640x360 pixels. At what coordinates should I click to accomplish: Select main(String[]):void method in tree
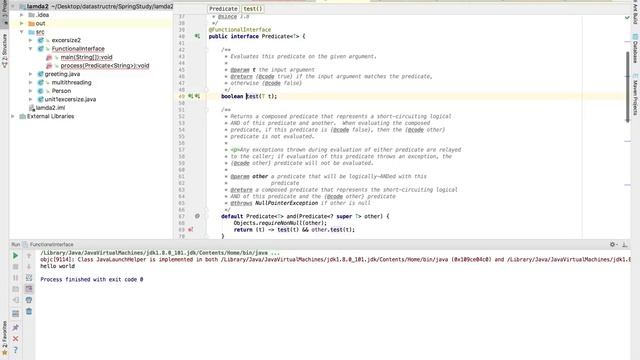pos(86,57)
